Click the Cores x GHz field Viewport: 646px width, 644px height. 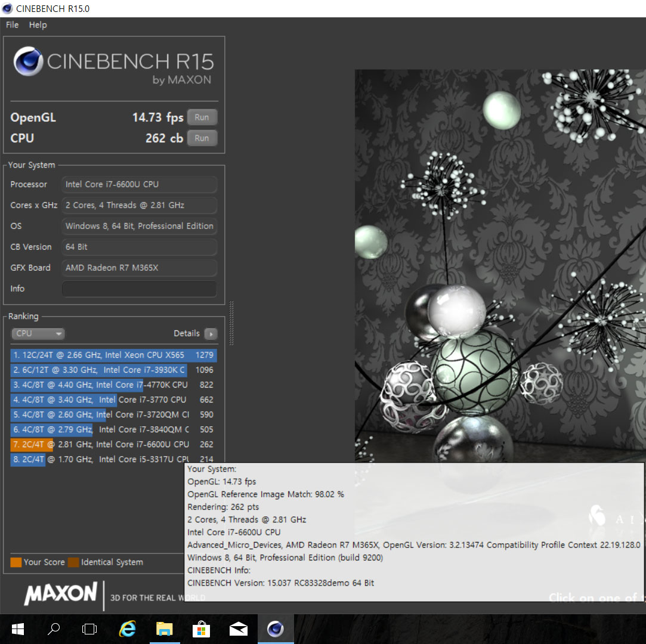coord(139,205)
